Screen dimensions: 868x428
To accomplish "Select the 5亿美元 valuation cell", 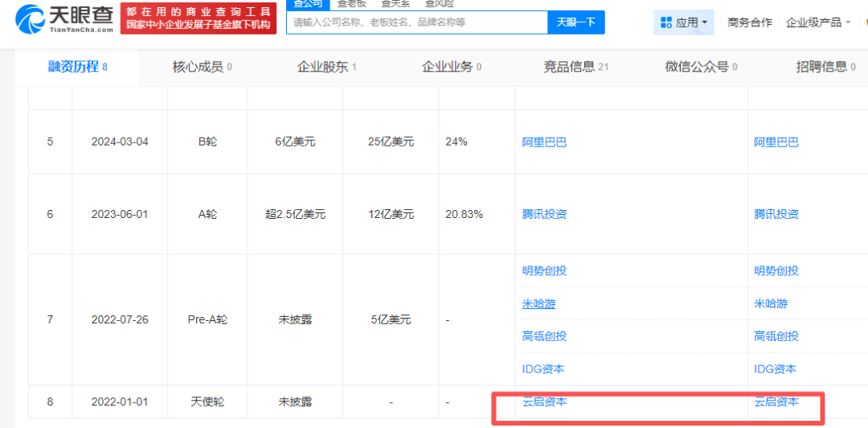I will click(391, 320).
